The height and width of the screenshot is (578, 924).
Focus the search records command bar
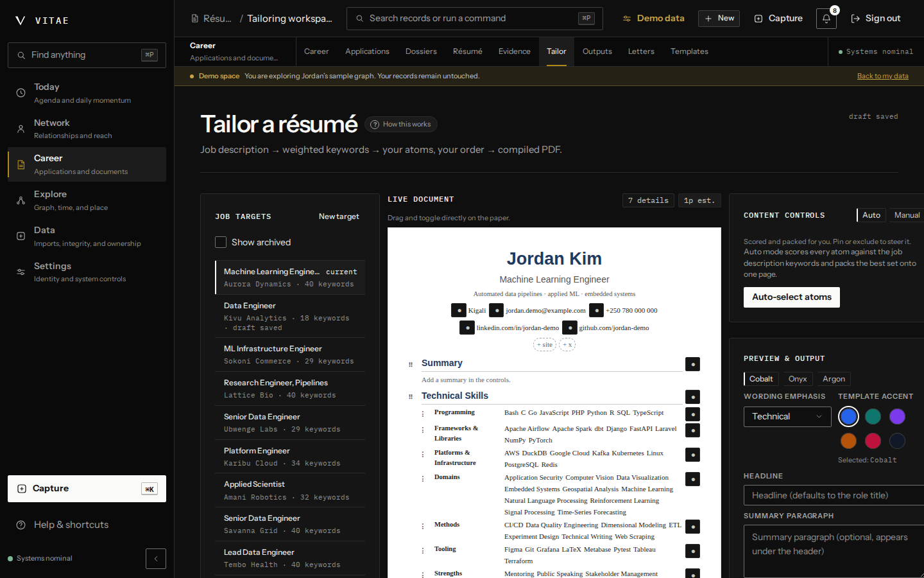tap(475, 19)
